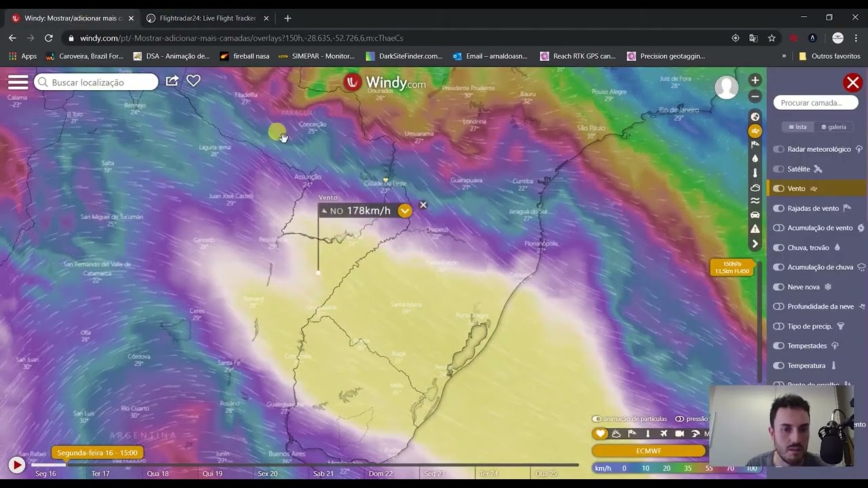The width and height of the screenshot is (868, 488).
Task: Select the clouds layer icon
Action: (755, 187)
